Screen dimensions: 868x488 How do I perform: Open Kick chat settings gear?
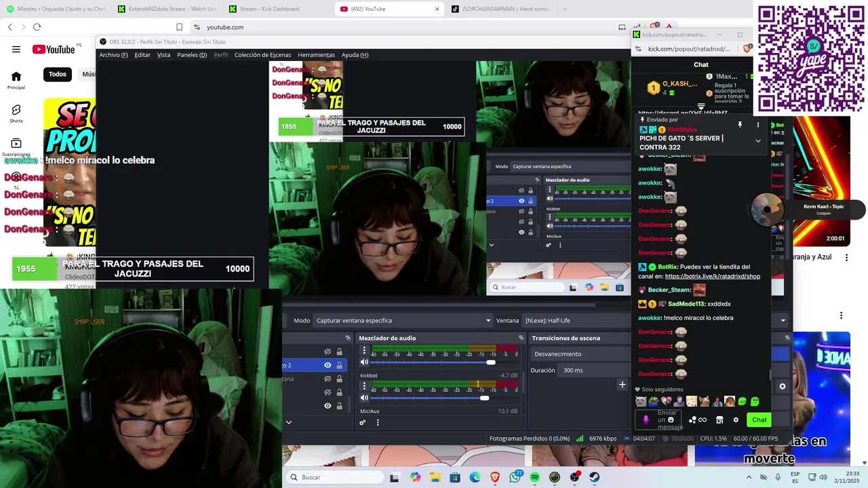[736, 420]
